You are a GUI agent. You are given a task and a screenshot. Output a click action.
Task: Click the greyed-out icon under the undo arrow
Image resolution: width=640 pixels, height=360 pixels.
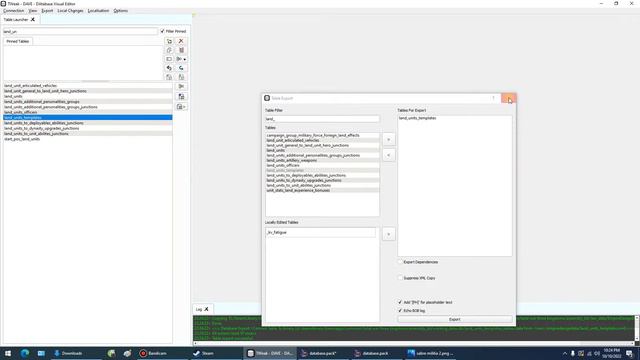169,77
